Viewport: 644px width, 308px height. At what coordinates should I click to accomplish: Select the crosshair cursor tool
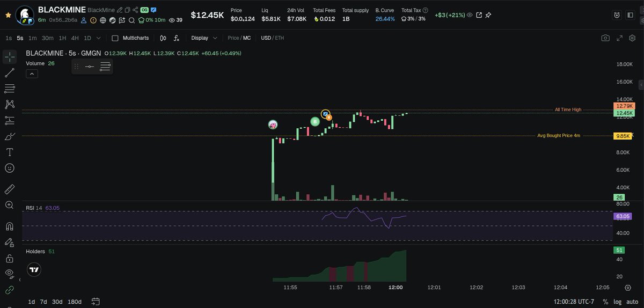(x=10, y=57)
